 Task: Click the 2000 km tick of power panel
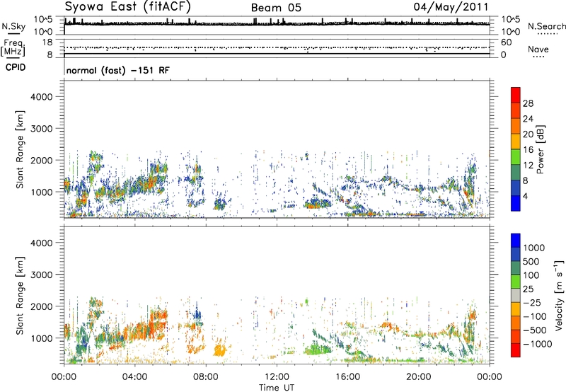41,160
